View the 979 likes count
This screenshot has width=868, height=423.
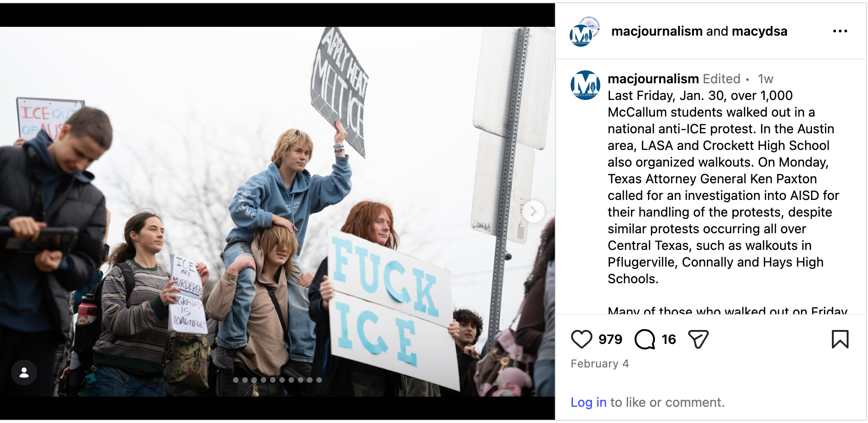pos(610,339)
